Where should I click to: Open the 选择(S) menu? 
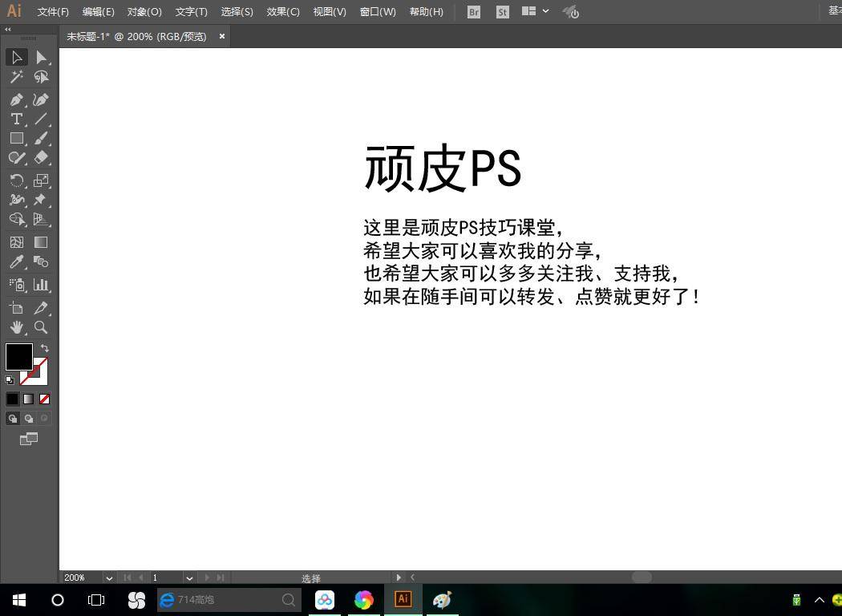click(237, 12)
